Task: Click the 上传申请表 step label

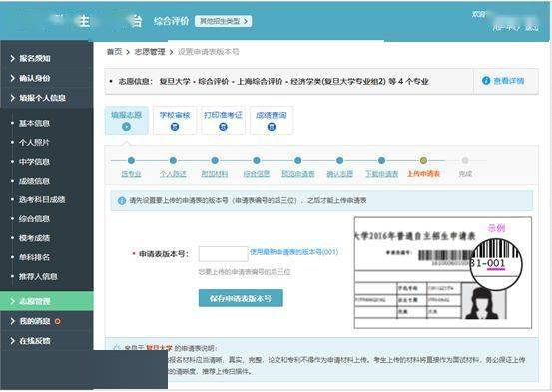Action: coord(423,174)
